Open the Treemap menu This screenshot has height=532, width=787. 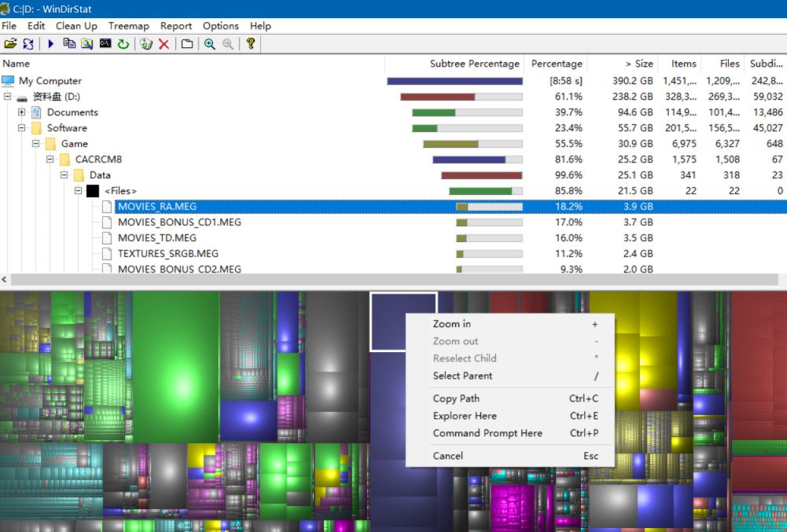pyautogui.click(x=128, y=26)
